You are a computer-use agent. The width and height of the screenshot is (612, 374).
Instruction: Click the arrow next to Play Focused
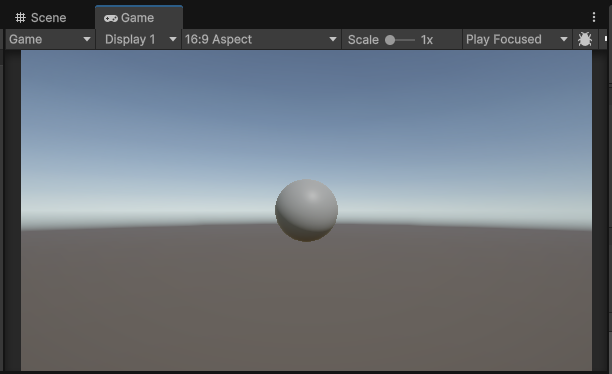[x=564, y=39]
